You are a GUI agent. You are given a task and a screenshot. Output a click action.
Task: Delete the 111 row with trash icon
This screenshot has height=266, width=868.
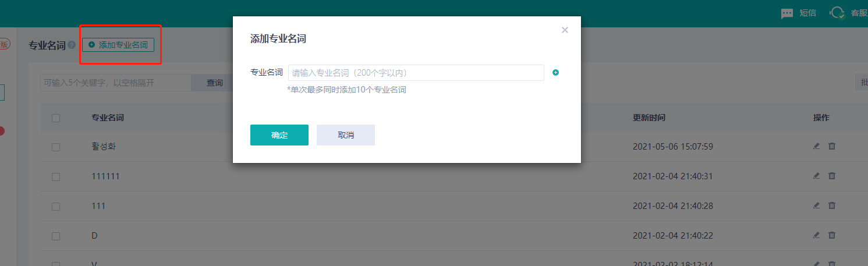point(832,205)
